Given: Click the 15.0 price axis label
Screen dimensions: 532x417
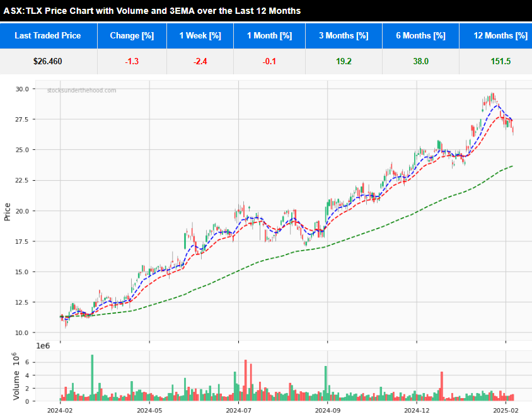Looking at the screenshot, I should [22, 272].
